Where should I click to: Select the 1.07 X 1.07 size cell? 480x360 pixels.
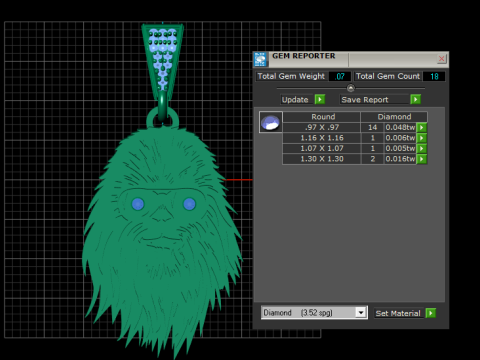point(322,148)
